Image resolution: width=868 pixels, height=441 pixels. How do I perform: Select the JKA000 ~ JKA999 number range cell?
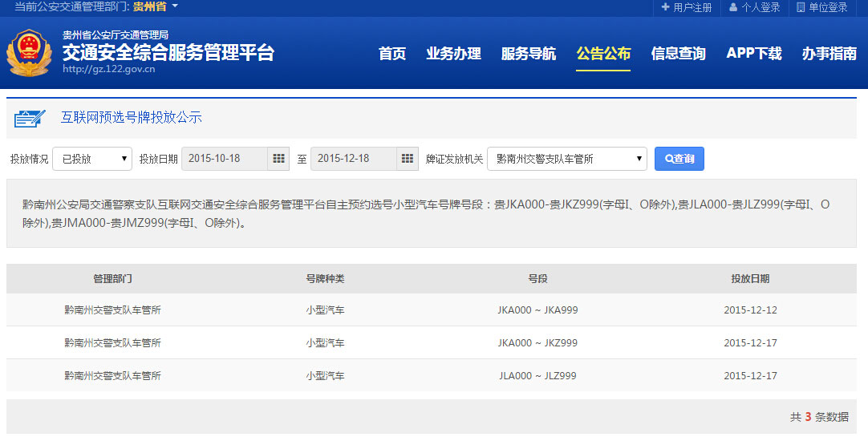coord(537,310)
